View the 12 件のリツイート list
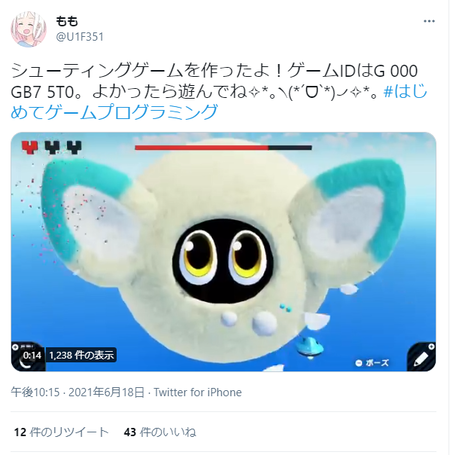The image size is (450, 455). pos(61,432)
